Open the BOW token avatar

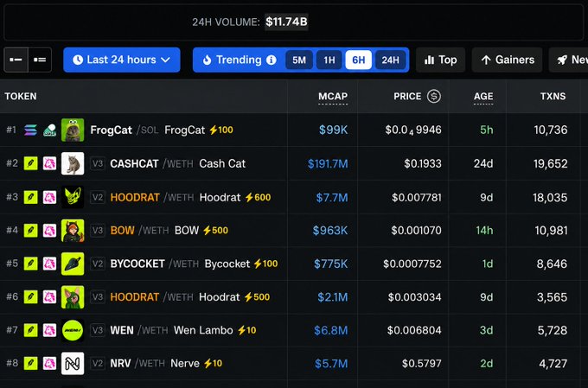pos(73,230)
